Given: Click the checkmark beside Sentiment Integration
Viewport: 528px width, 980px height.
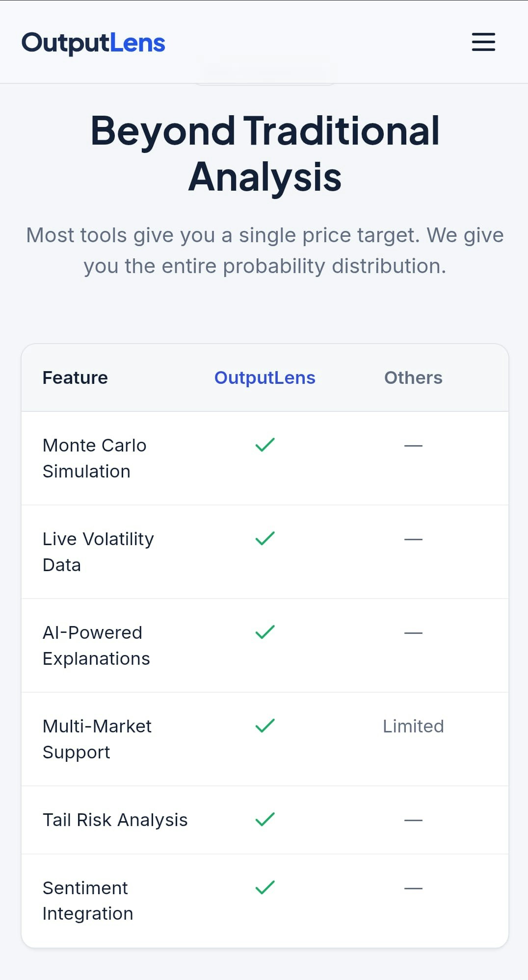Looking at the screenshot, I should click(264, 886).
